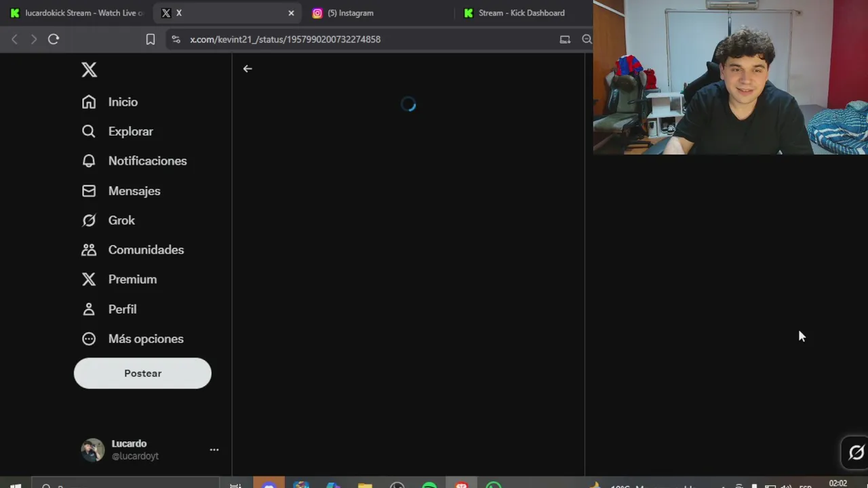Click the zoom magnifier icon in address bar

pyautogui.click(x=587, y=39)
